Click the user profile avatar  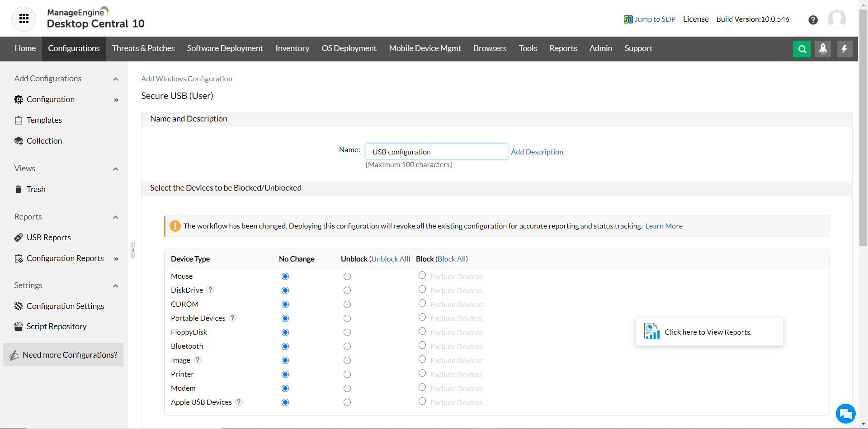[837, 19]
